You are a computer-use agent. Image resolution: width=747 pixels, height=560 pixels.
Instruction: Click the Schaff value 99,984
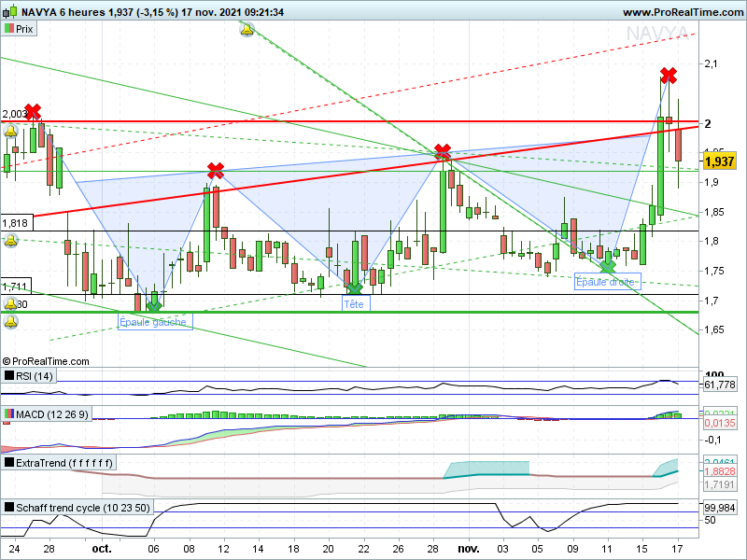coord(719,508)
